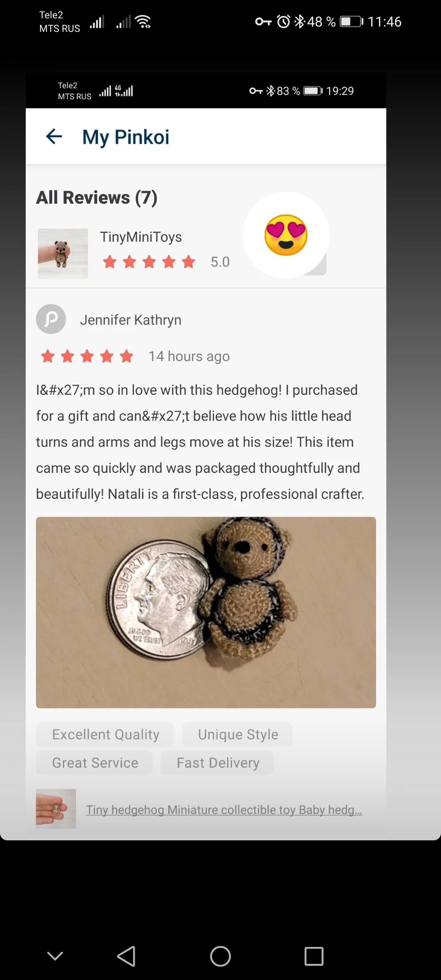Open the Tiny hedgehog Miniature collectible toy link
Screen dimensions: 441x980
[224, 809]
